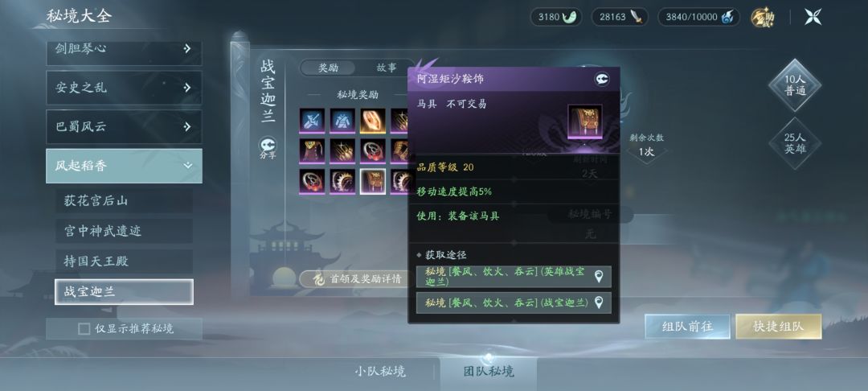
Task: Collapse the 风起稻香 category
Action: pyautogui.click(x=124, y=166)
